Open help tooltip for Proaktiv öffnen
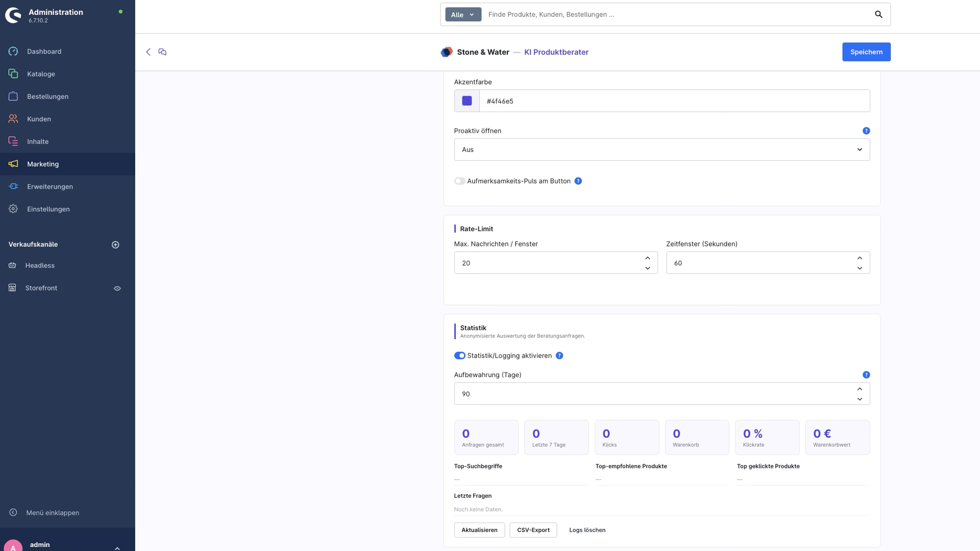This screenshot has width=980, height=551. pyautogui.click(x=866, y=131)
